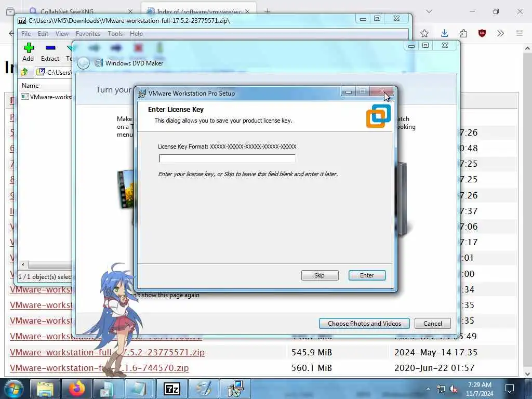Open the Windows Start orb
This screenshot has width=532, height=399.
(14, 389)
